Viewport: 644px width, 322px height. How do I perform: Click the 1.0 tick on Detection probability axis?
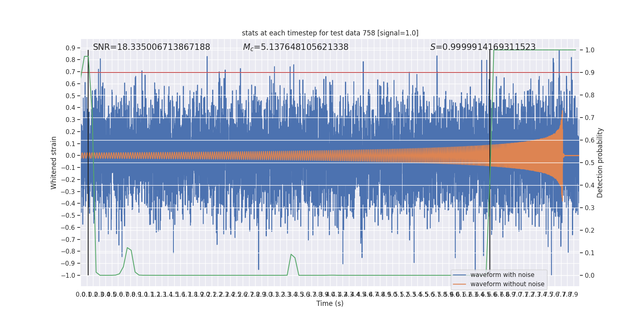590,50
